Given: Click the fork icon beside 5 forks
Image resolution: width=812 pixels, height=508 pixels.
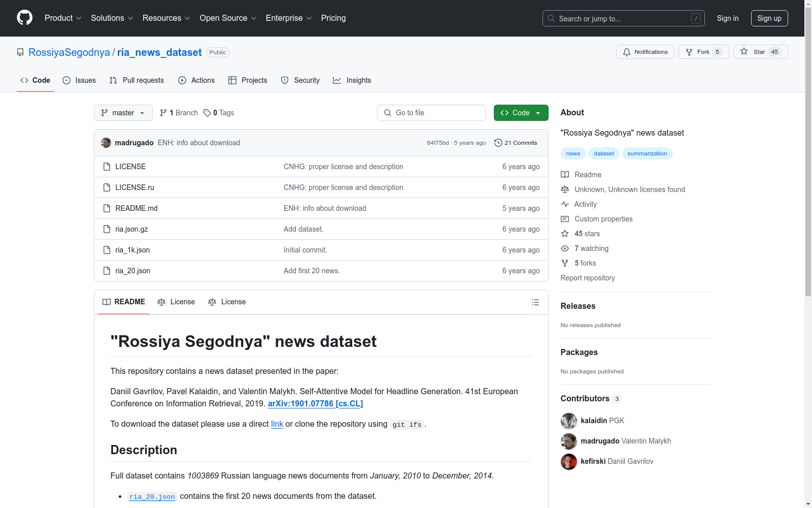Looking at the screenshot, I should coord(565,263).
